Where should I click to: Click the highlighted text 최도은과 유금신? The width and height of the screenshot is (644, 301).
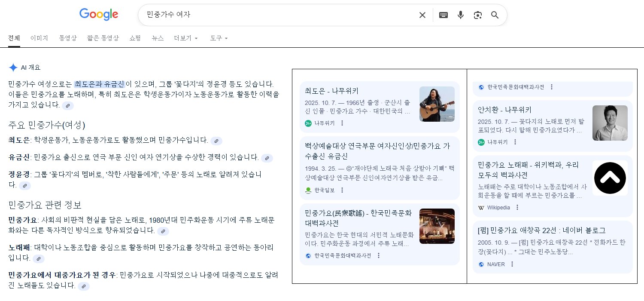[99, 84]
